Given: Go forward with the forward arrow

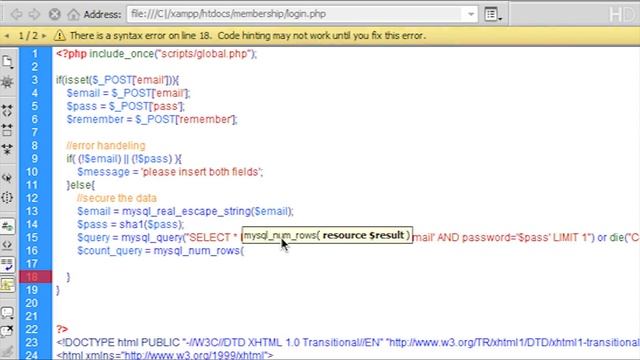Looking at the screenshot, I should [x=34, y=14].
